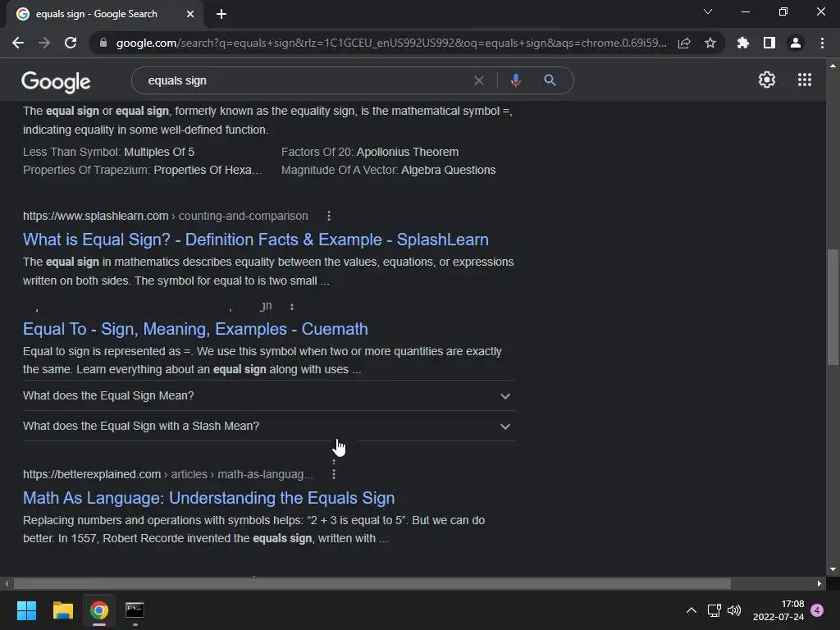
Task: Click the scroll right arrow
Action: coord(819,583)
